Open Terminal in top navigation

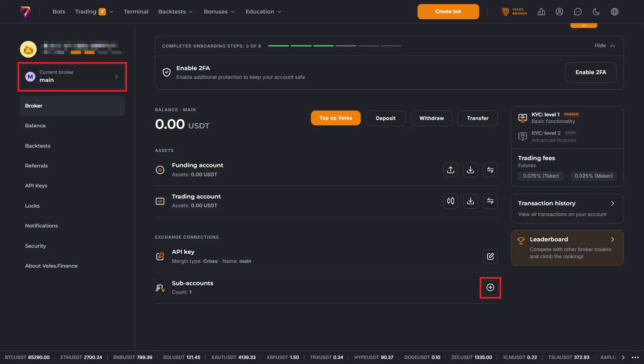(136, 11)
